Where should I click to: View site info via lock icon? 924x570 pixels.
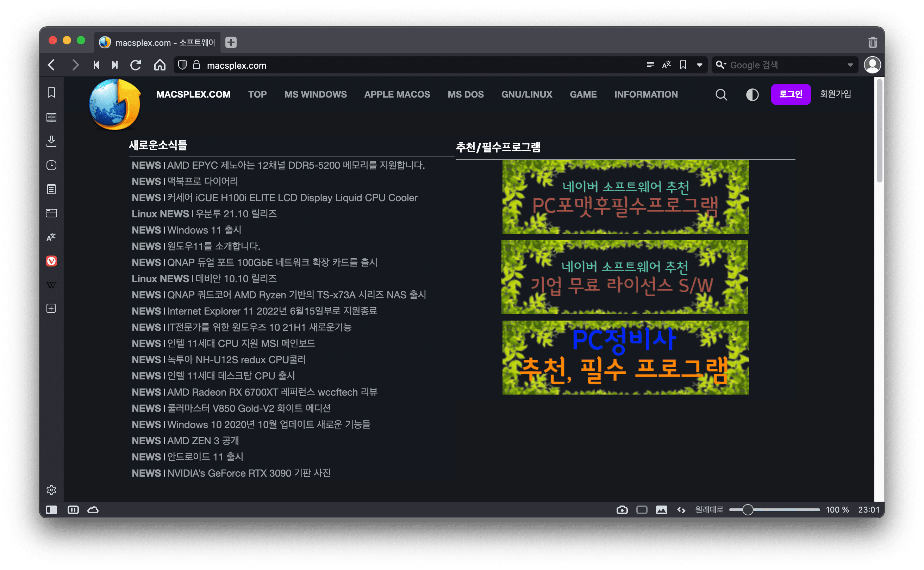[197, 65]
